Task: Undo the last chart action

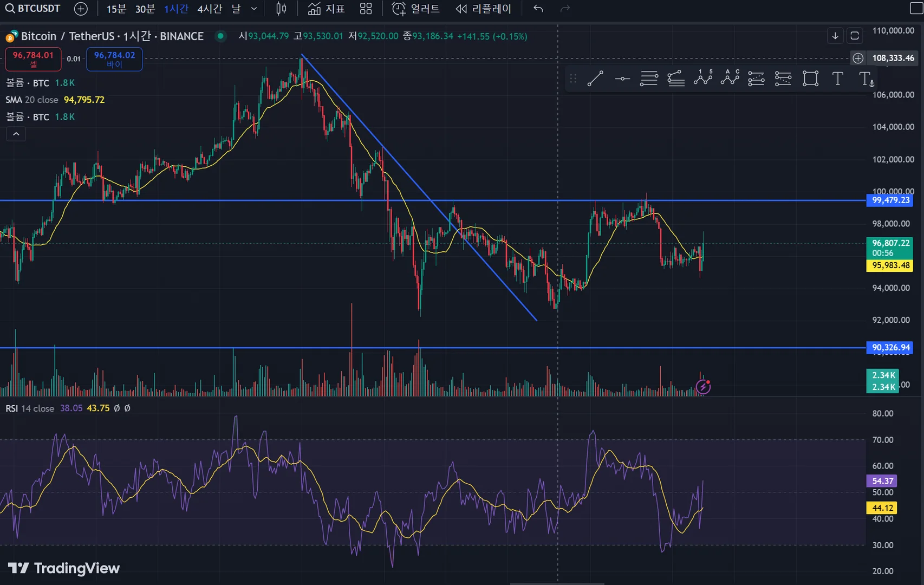Action: pos(538,9)
